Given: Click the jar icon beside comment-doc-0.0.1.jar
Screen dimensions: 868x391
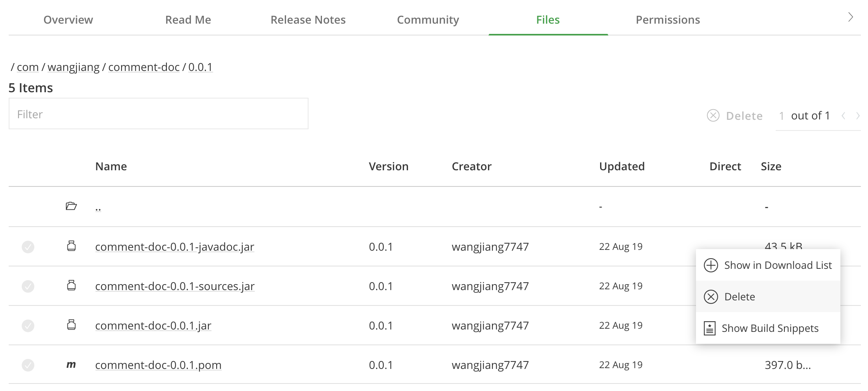Looking at the screenshot, I should coord(71,325).
